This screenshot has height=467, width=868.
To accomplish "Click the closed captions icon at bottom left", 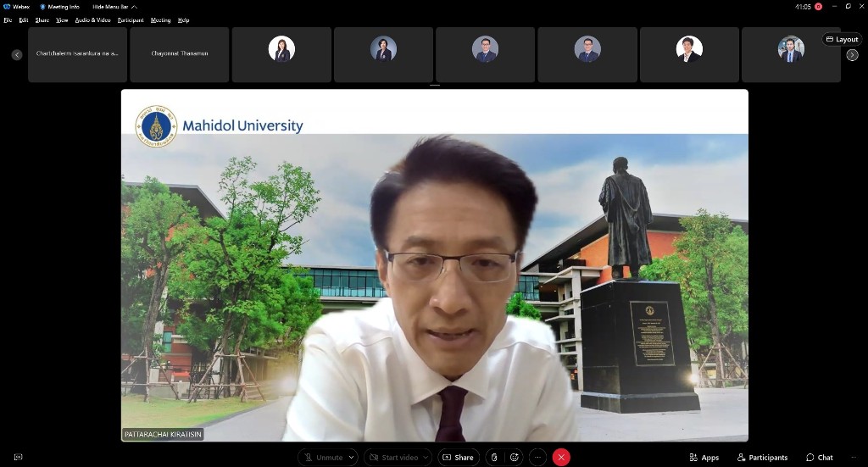I will (18, 458).
